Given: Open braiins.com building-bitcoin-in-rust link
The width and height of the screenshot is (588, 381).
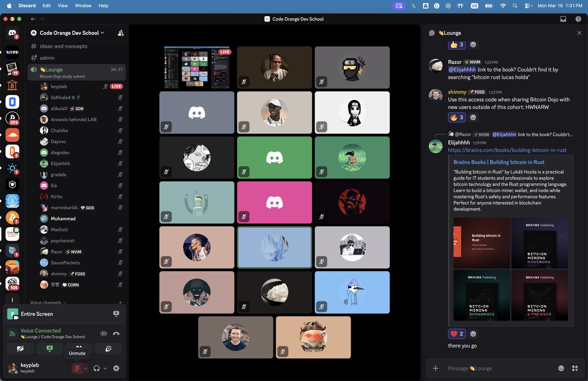Looking at the screenshot, I should tap(507, 150).
